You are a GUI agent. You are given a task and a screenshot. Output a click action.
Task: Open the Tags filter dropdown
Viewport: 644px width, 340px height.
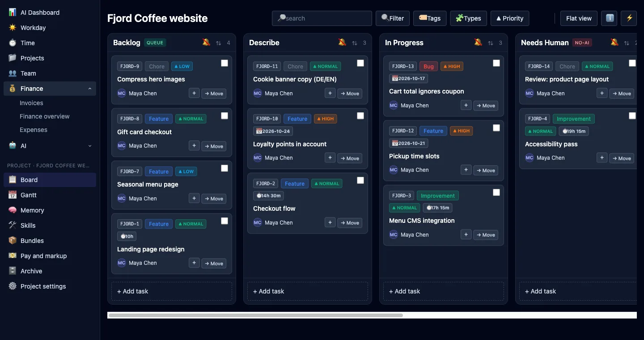(x=430, y=18)
